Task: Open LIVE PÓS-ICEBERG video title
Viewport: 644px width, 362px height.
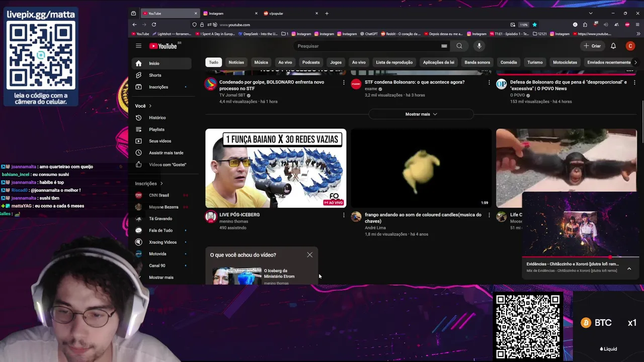Action: (x=239, y=215)
